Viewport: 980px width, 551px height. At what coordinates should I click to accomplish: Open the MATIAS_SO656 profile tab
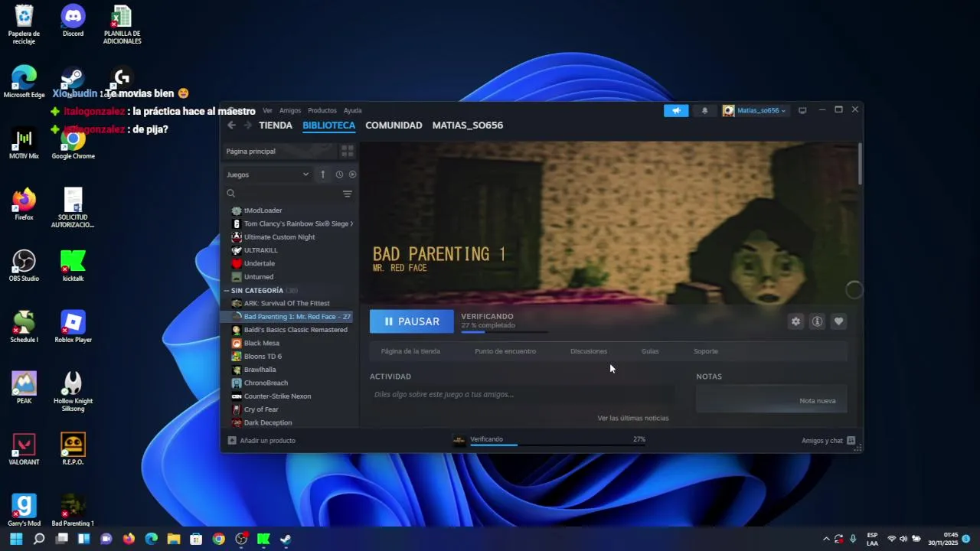coord(468,126)
